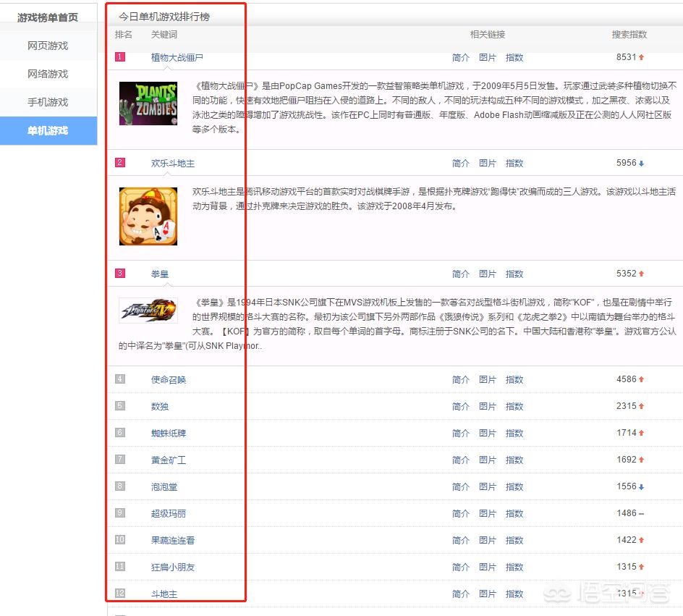Screen dimensions: 683x616
Task: Click the up arrow beside 8531
Action: [x=641, y=57]
